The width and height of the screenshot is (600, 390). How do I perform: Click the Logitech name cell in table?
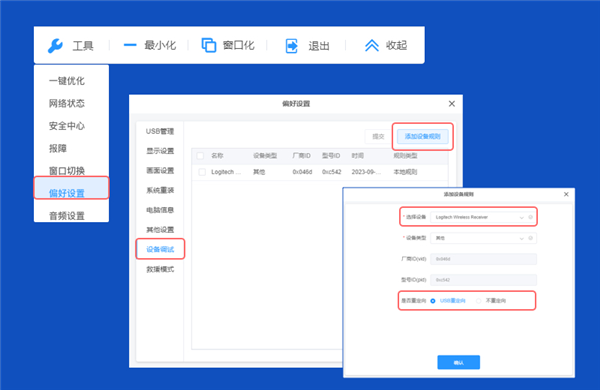coord(226,172)
